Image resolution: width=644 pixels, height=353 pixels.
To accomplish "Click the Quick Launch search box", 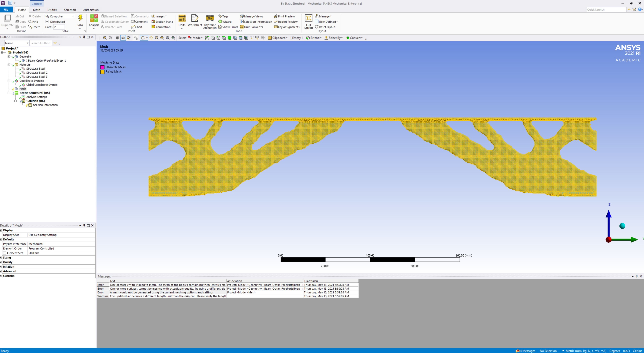I will pos(606,10).
